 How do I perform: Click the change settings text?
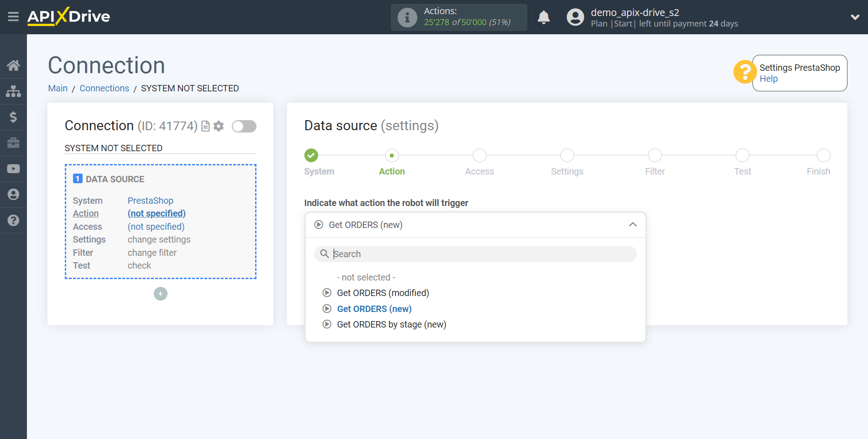pyautogui.click(x=159, y=239)
